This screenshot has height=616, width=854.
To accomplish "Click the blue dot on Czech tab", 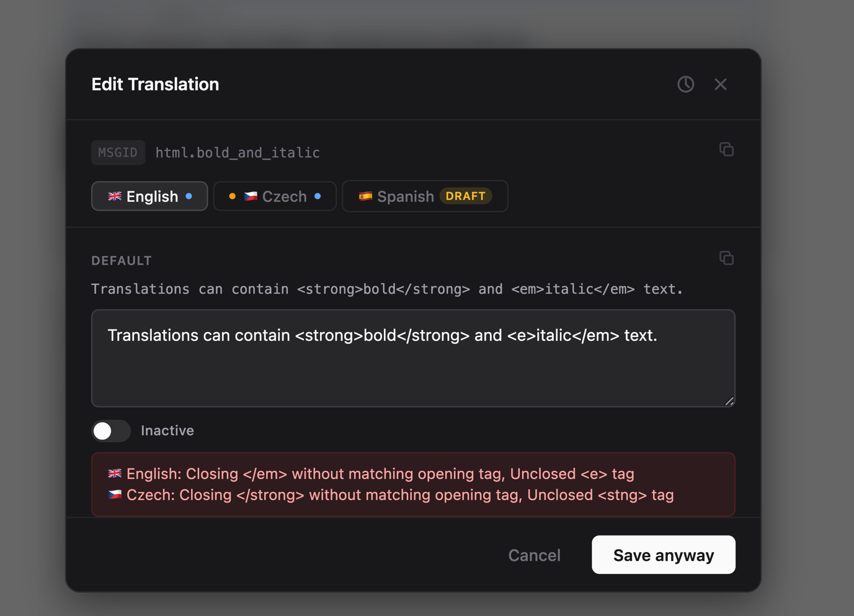I will (318, 196).
